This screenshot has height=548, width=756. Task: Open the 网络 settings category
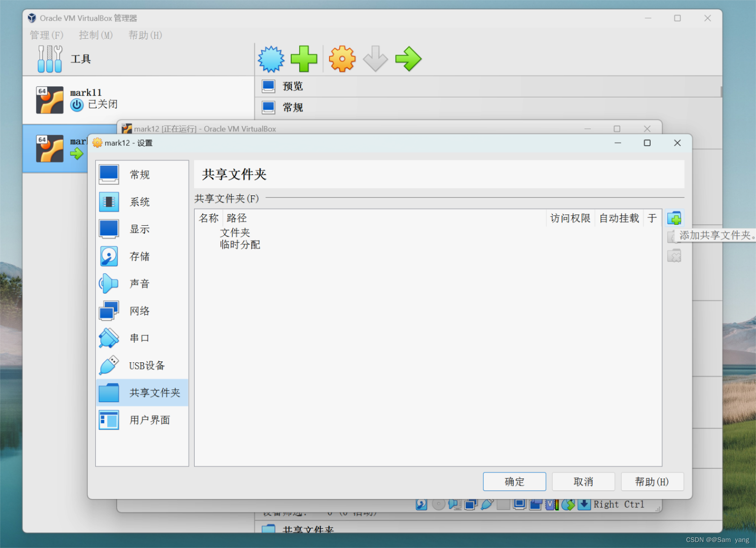pyautogui.click(x=142, y=311)
